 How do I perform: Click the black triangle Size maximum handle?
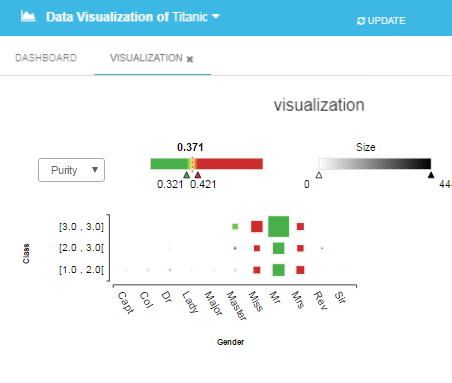(x=431, y=175)
